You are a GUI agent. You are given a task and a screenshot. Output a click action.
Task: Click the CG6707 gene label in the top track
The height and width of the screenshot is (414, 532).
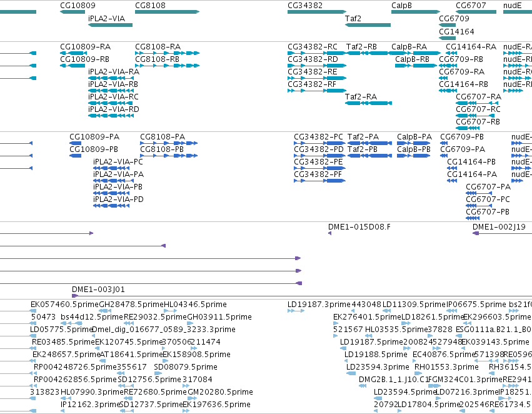pyautogui.click(x=471, y=6)
